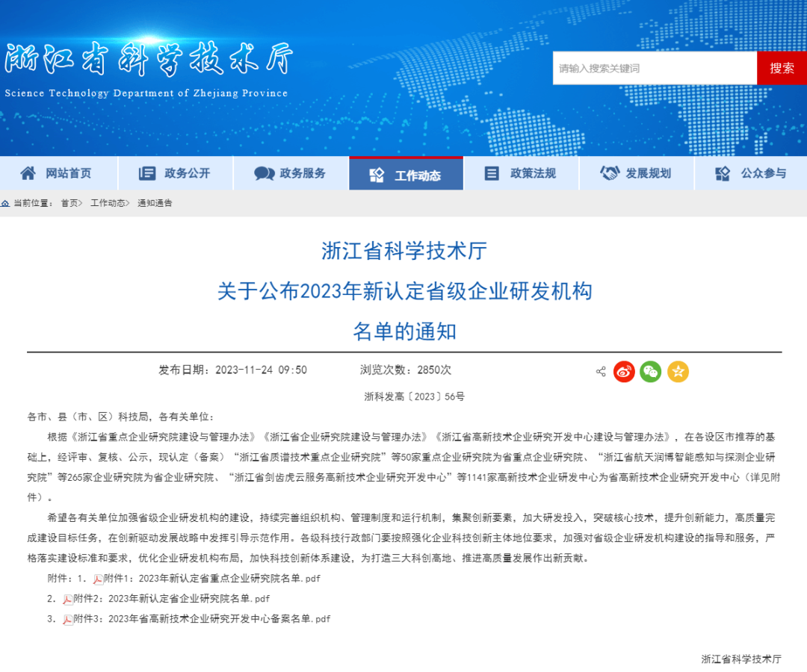Click the PDF icon next to 附件3
The image size is (807, 672).
[x=68, y=619]
